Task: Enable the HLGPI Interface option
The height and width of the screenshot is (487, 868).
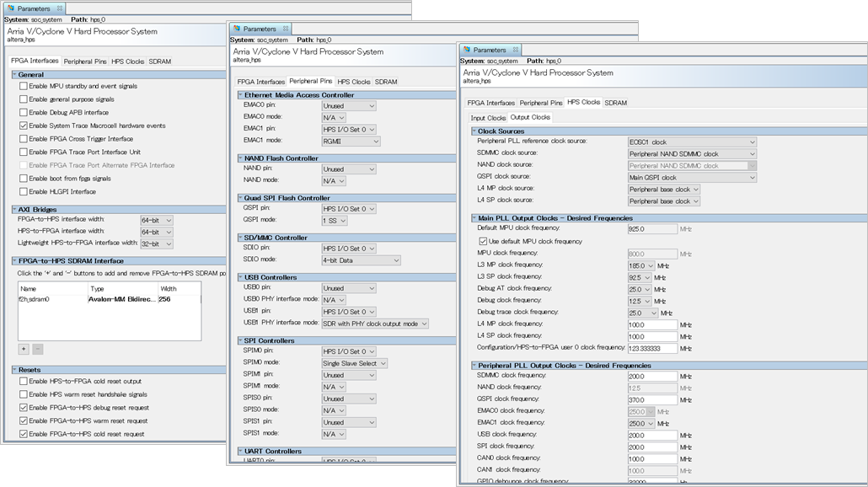Action: coord(24,191)
